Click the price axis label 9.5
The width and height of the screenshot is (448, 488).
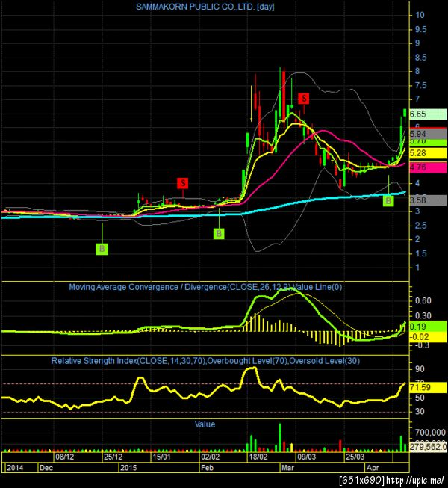pyautogui.click(x=420, y=30)
